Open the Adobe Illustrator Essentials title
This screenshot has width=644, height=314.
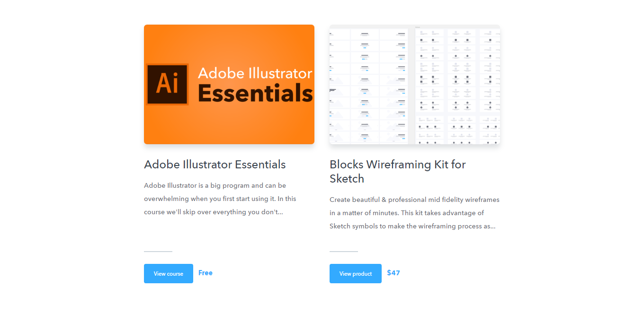(x=215, y=165)
